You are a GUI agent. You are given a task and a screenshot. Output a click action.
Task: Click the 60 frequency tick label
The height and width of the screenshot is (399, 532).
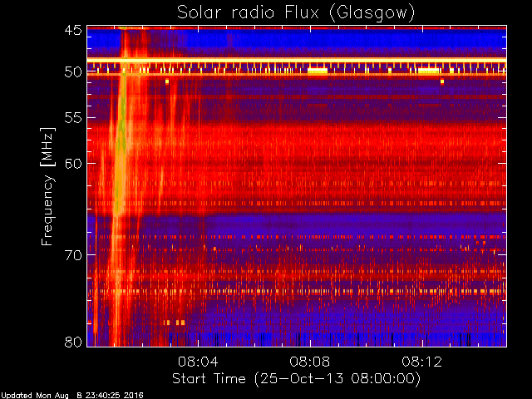coord(73,163)
